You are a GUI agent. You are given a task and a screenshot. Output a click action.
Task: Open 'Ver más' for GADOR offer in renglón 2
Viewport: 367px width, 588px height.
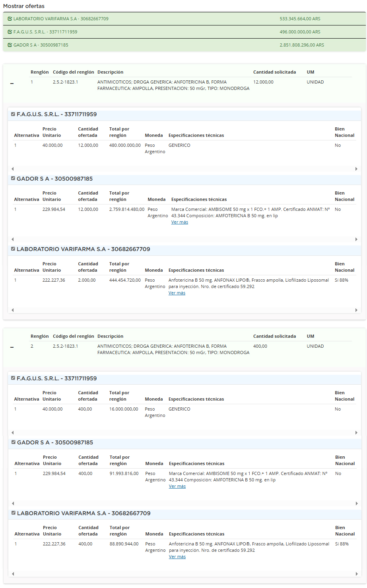click(x=177, y=487)
